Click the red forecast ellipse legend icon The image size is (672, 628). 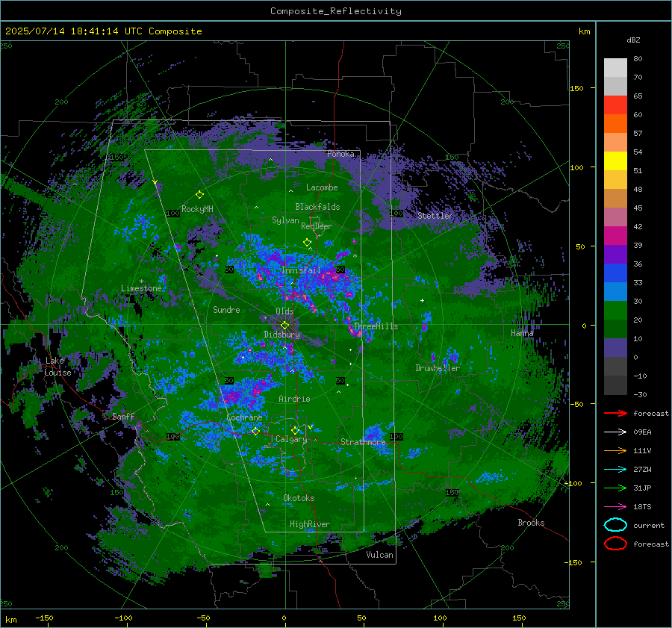[615, 544]
